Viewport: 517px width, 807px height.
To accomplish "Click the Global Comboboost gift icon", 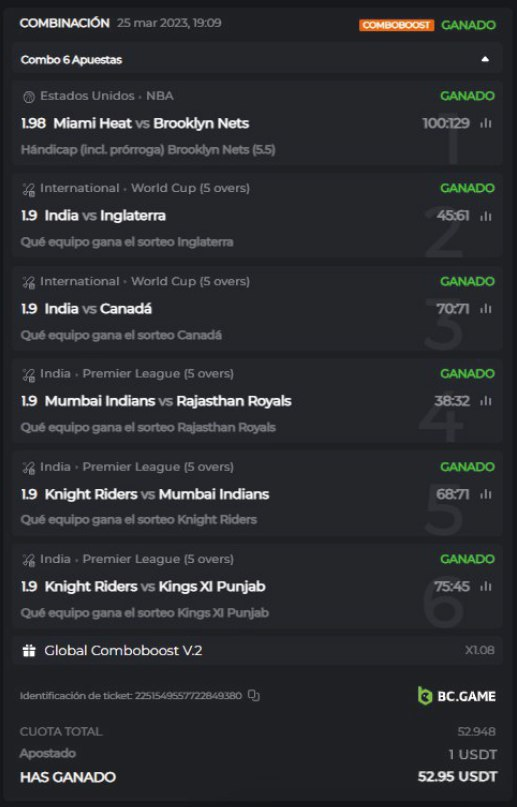I will click(29, 651).
